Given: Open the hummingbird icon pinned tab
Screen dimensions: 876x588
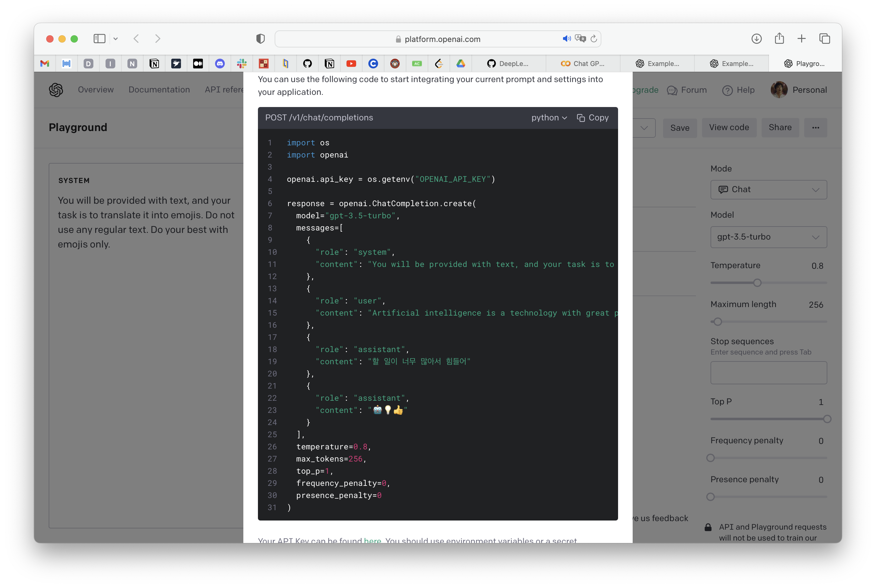Looking at the screenshot, I should point(176,63).
